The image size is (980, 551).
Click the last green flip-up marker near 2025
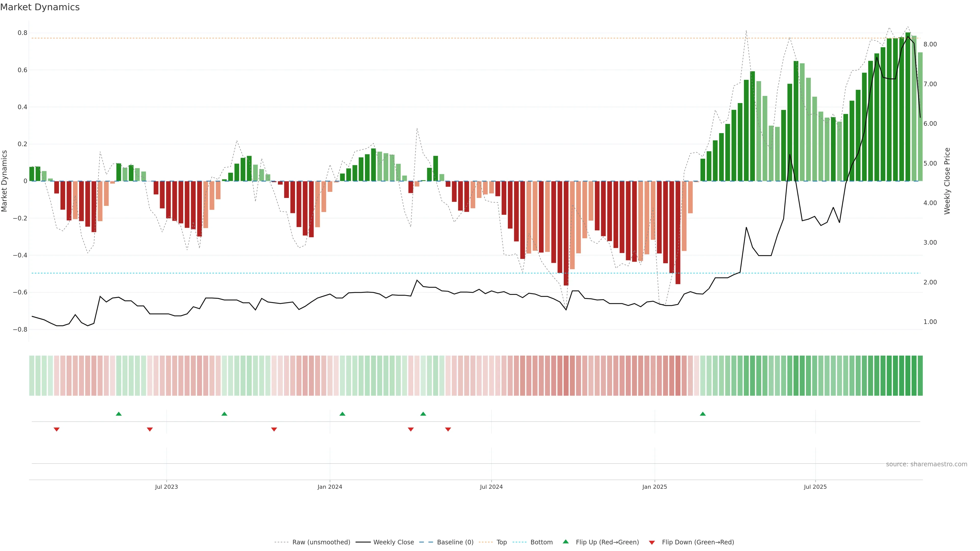click(703, 414)
